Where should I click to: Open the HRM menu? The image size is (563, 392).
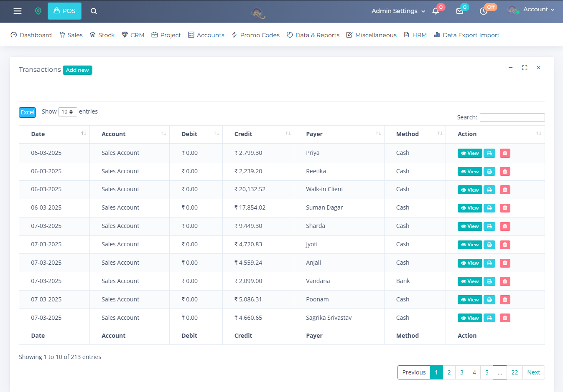(415, 35)
